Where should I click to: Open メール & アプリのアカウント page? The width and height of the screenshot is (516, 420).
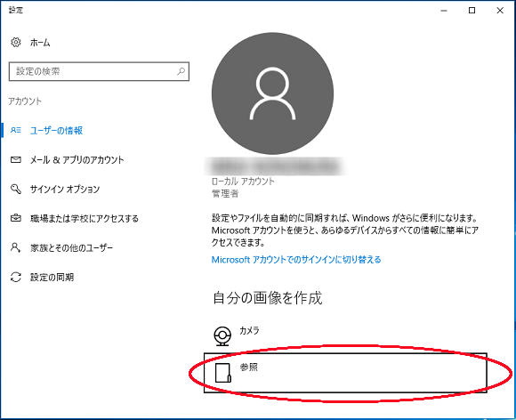tap(77, 160)
